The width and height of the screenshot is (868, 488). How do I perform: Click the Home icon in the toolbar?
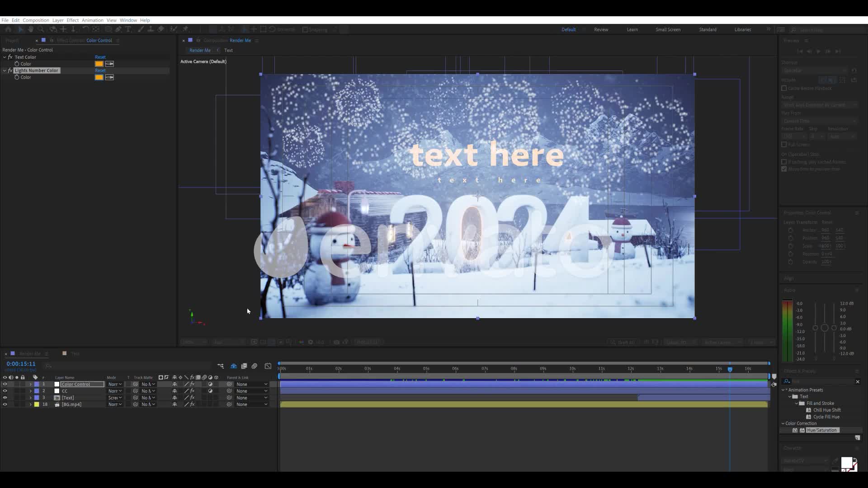(x=8, y=29)
